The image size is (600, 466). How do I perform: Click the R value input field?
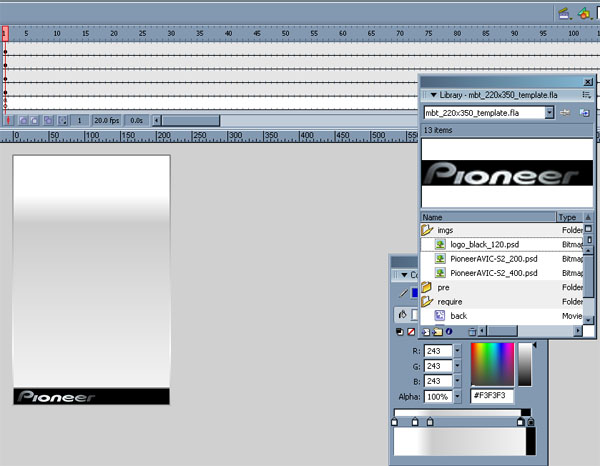438,351
